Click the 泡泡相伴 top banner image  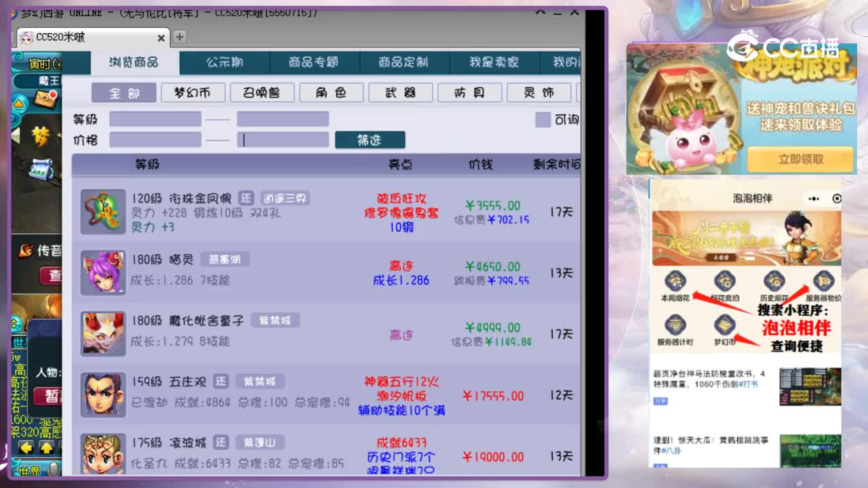pos(746,237)
